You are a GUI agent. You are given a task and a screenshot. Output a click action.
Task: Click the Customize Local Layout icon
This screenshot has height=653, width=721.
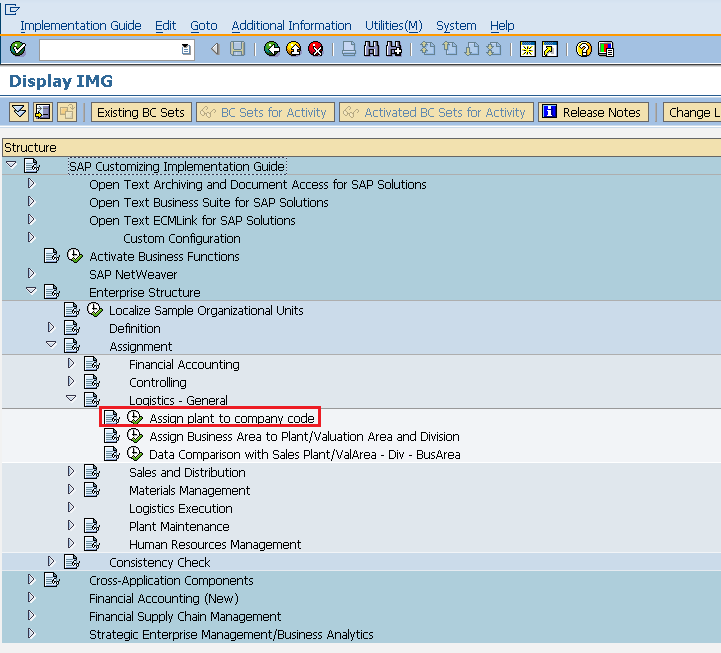[606, 49]
